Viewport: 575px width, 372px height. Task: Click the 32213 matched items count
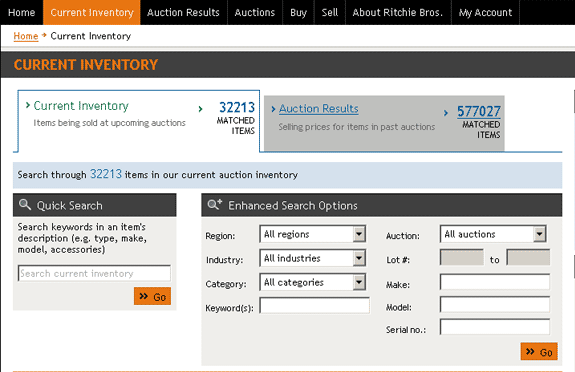[x=237, y=107]
